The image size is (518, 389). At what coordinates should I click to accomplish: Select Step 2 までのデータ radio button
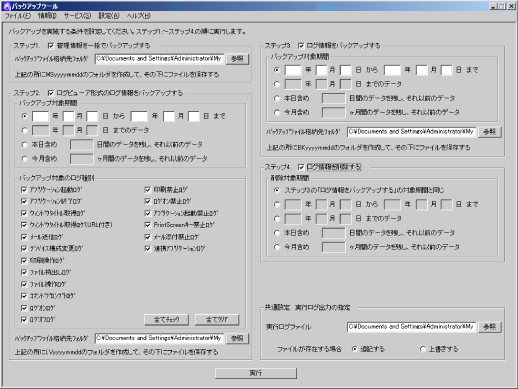[24, 130]
